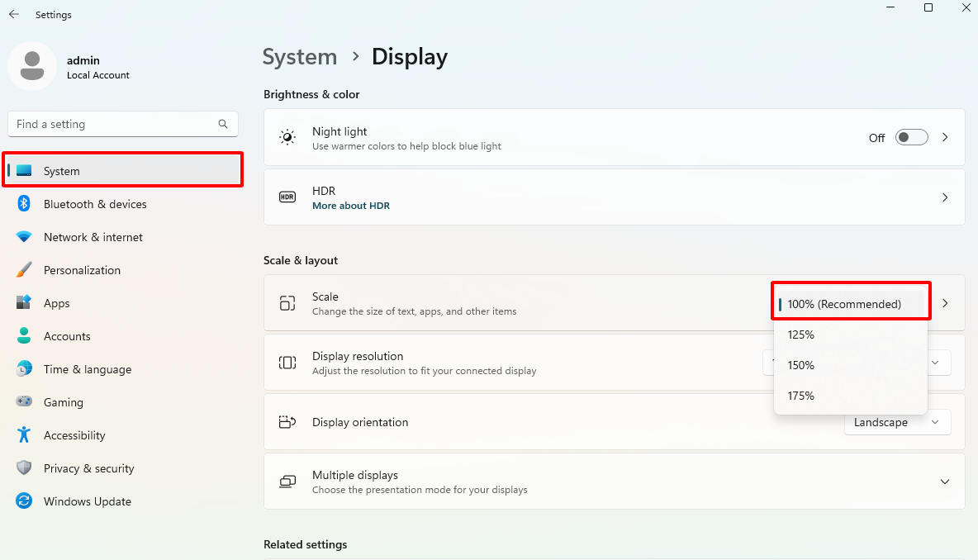
Task: Click System in the breadcrumb
Action: tap(299, 57)
